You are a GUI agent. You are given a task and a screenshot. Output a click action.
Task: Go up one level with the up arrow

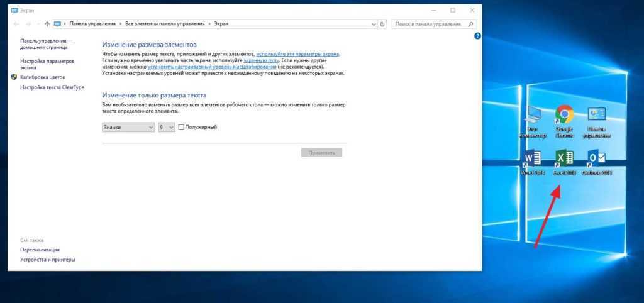47,24
